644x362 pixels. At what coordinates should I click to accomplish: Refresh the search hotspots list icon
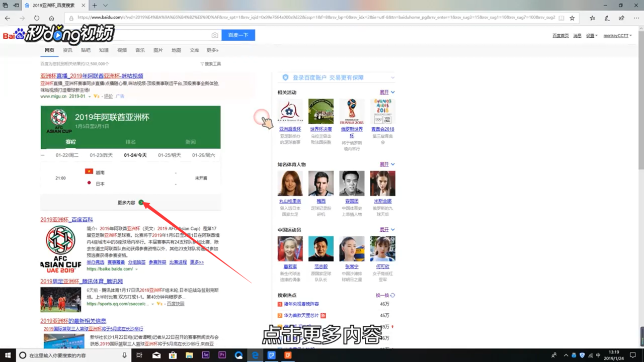pos(393,295)
